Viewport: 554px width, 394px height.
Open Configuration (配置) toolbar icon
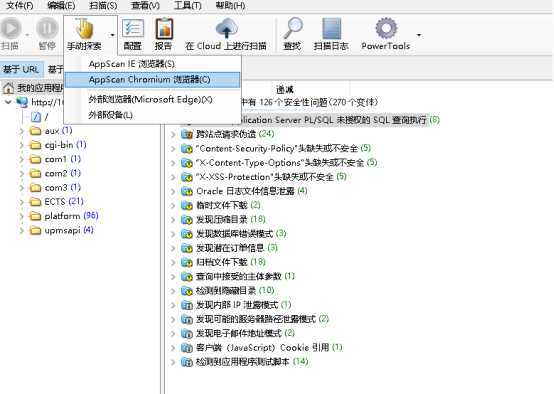[x=133, y=28]
